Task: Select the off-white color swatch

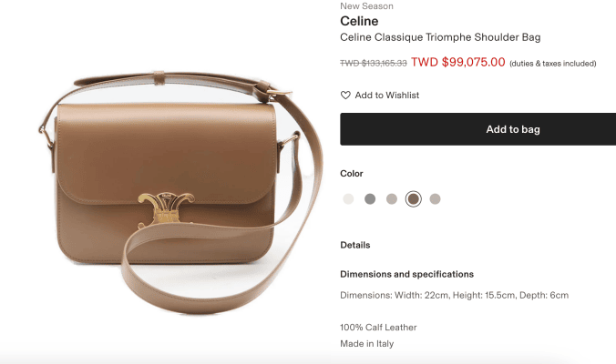Action: [348, 199]
